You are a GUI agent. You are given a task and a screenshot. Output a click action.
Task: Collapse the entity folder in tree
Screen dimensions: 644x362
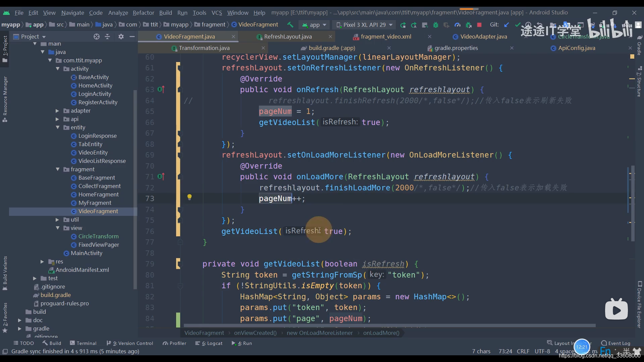click(x=57, y=127)
